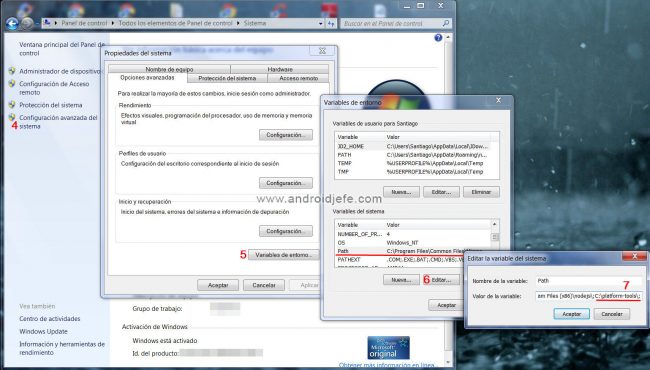The width and height of the screenshot is (650, 370).
Task: Click Aceptar in Variables de entorno dialog
Action: (446, 305)
